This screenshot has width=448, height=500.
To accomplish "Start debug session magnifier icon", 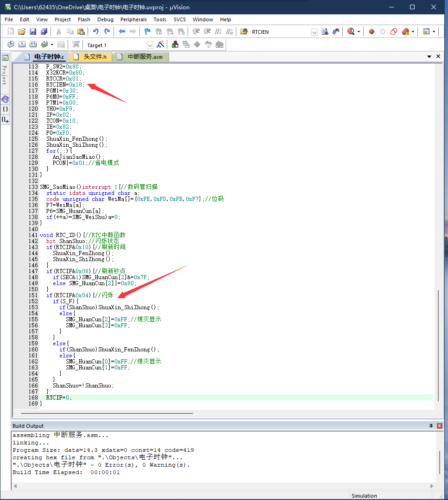I will 351,31.
